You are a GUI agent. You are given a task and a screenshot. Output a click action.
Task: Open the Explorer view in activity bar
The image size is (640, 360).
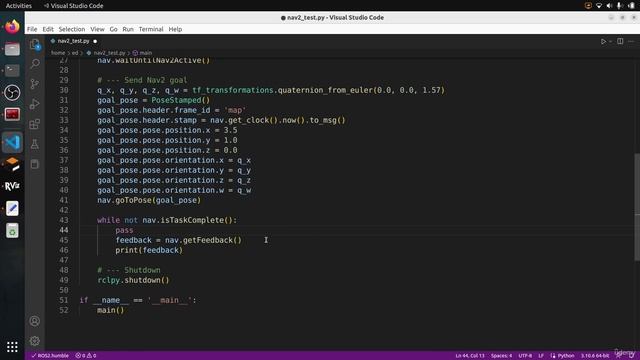pyautogui.click(x=35, y=44)
